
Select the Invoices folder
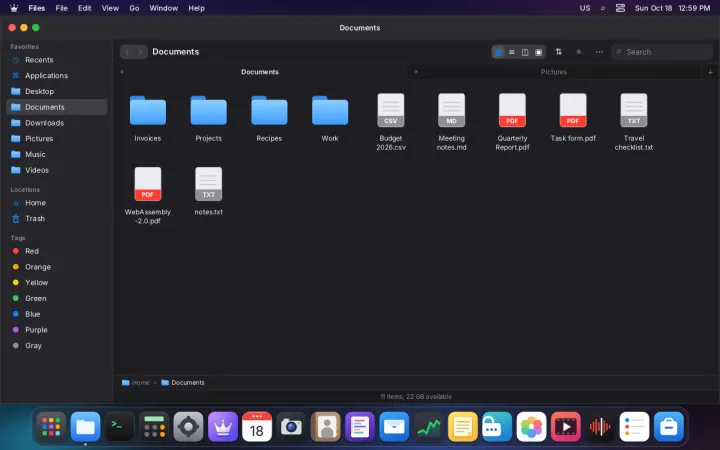click(x=147, y=118)
